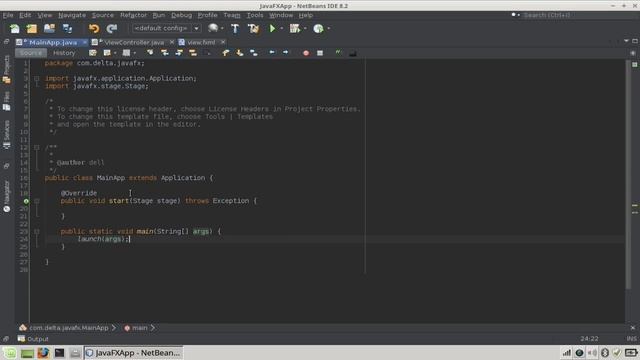Click the vertical editor scrollbar
Image resolution: width=640 pixels, height=360 pixels.
[x=628, y=175]
